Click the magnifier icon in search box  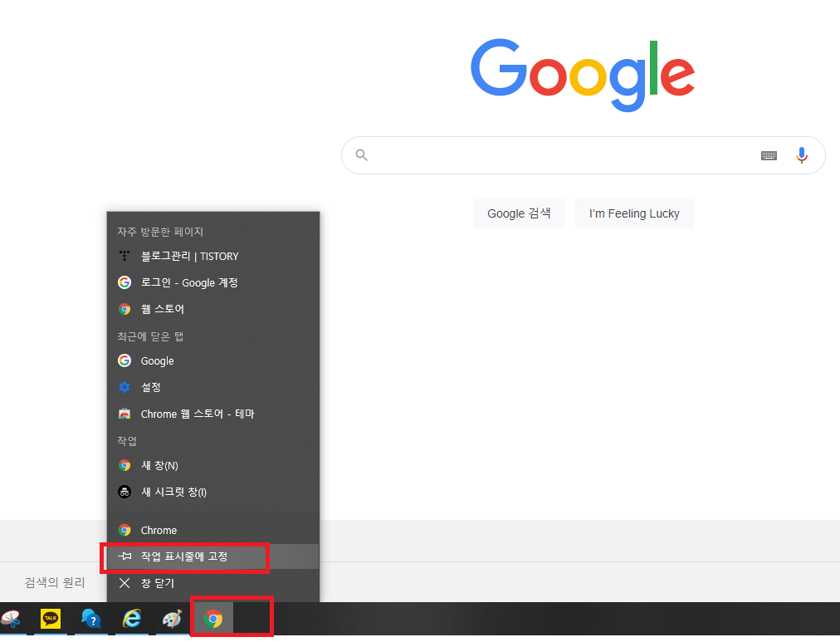click(x=362, y=155)
